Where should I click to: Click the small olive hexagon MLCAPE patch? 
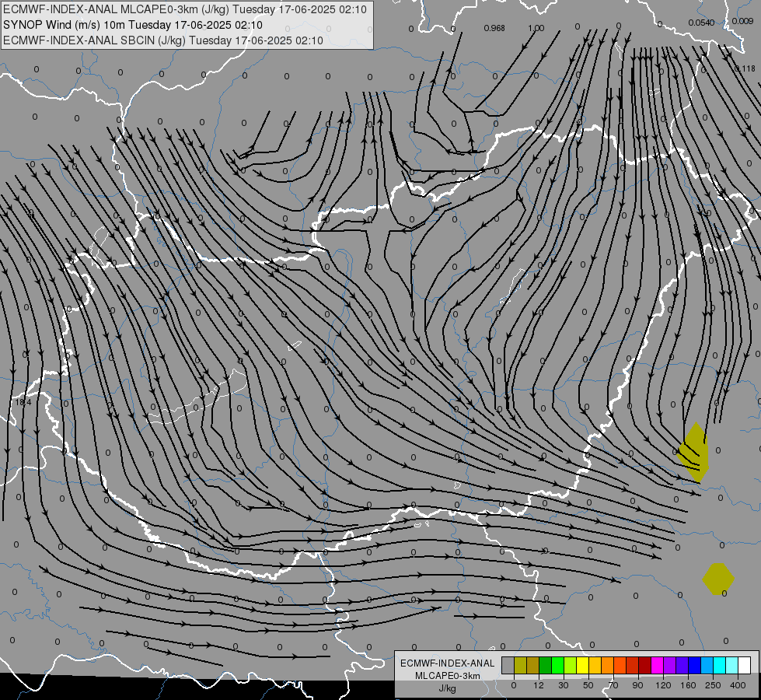(x=718, y=579)
